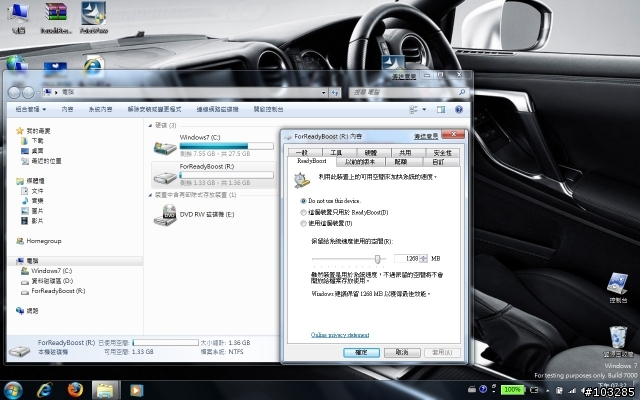Open the view options dropdown arrow
The height and width of the screenshot is (400, 640).
pos(424,109)
